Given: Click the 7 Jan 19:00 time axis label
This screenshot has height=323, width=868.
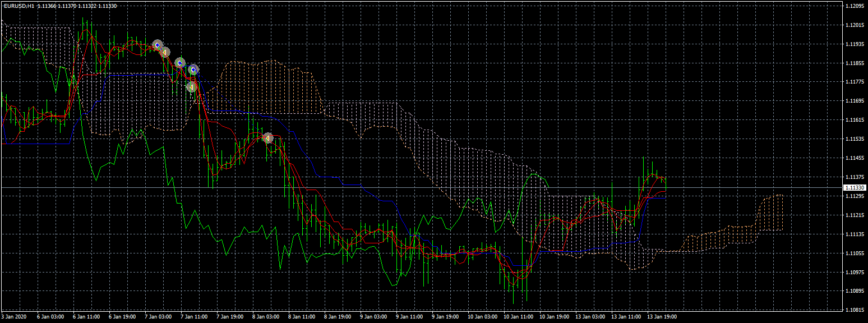Looking at the screenshot, I should (230, 317).
